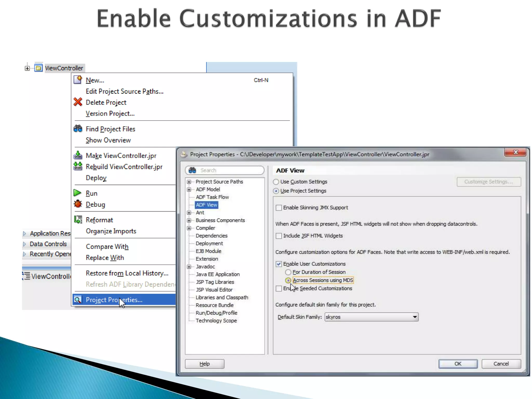Click the Make ViewController.jpr build icon
The height and width of the screenshot is (399, 532).
point(78,155)
